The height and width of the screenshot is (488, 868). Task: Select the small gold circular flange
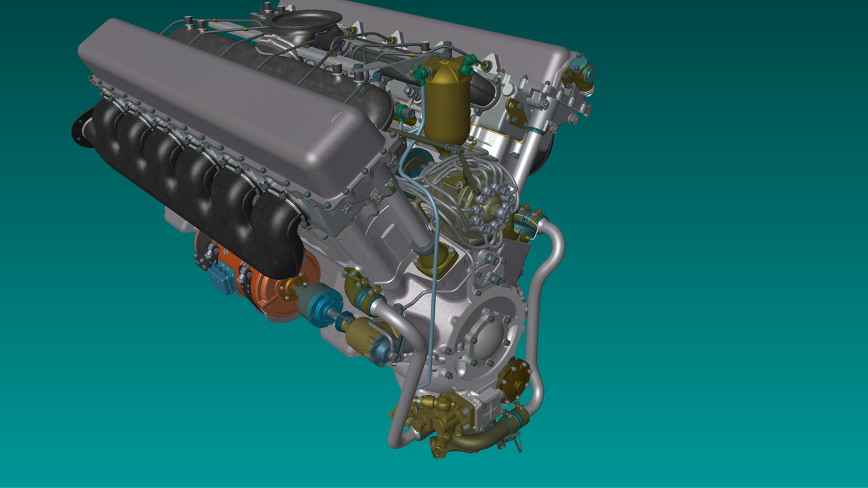[x=515, y=380]
